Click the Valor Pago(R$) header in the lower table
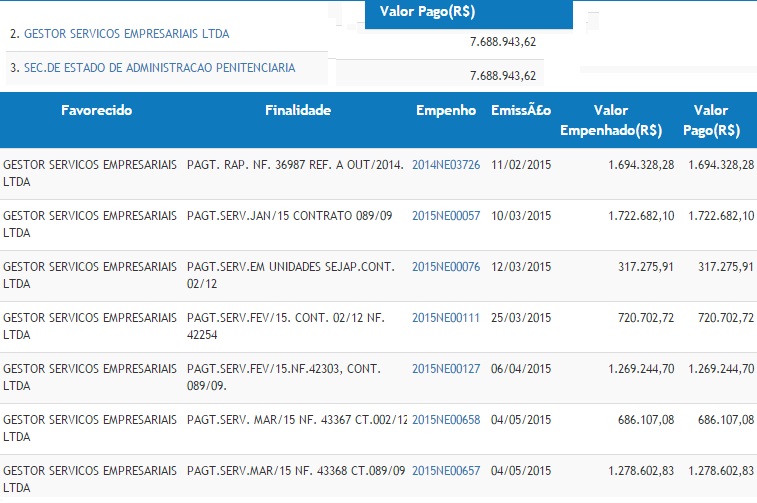Image resolution: width=757 pixels, height=503 pixels. (x=714, y=120)
